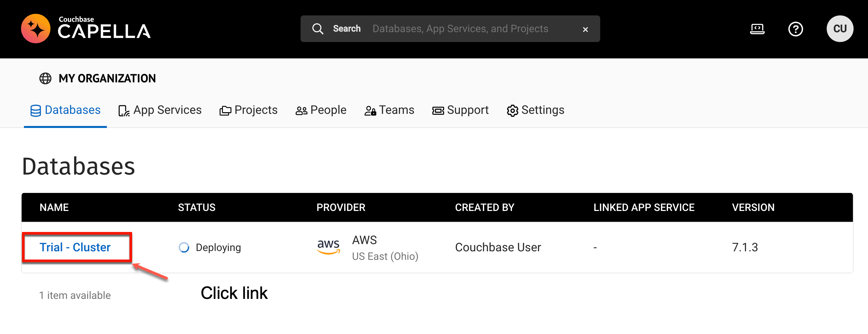Click the VERSION column header

click(753, 207)
